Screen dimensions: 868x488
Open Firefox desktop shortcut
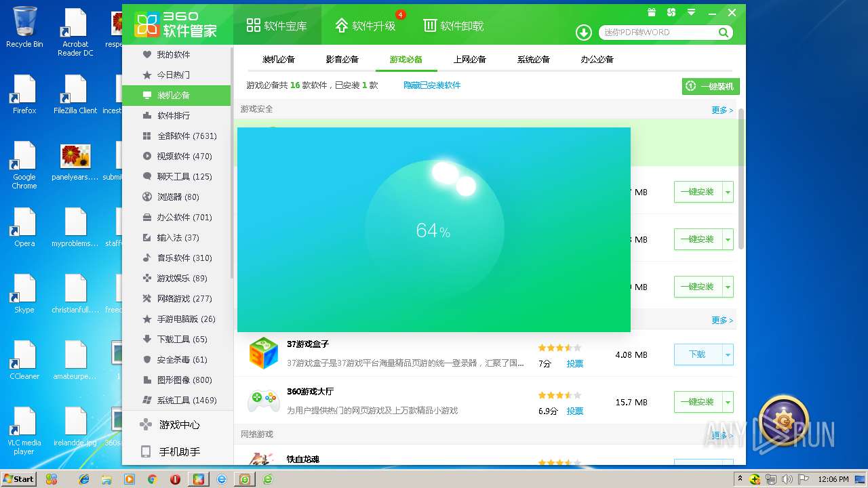[24, 94]
